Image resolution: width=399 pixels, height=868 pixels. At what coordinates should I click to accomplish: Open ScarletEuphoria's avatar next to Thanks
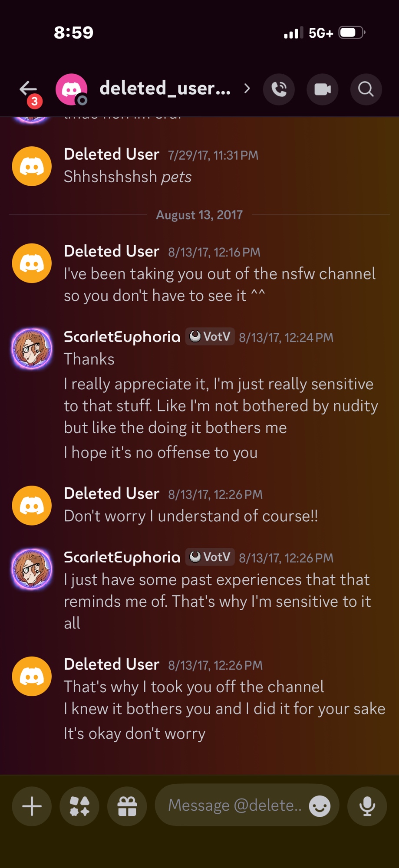click(32, 349)
